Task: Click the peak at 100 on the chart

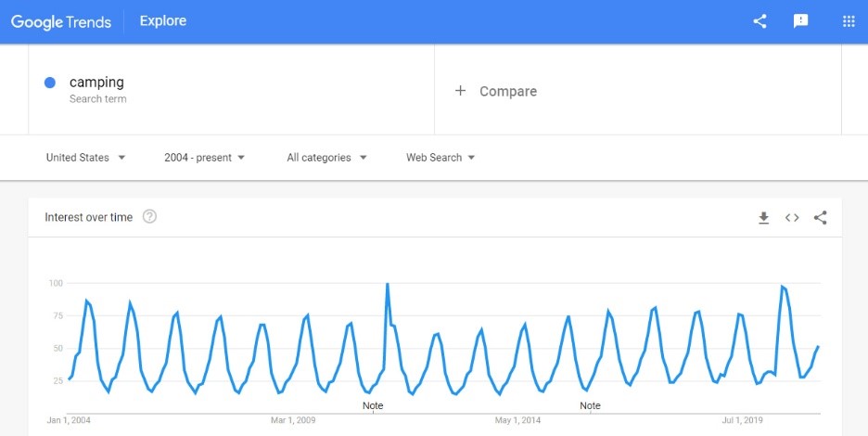Action: pos(388,284)
